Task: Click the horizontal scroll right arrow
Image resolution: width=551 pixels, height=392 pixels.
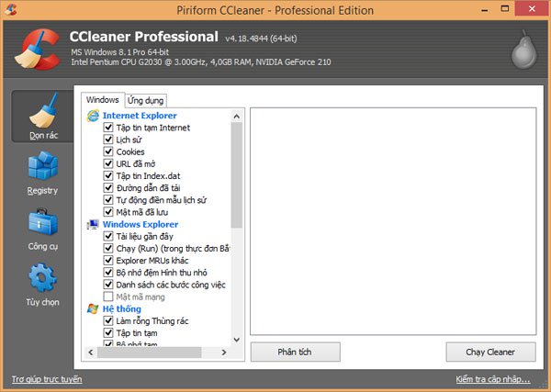Action: [x=224, y=352]
